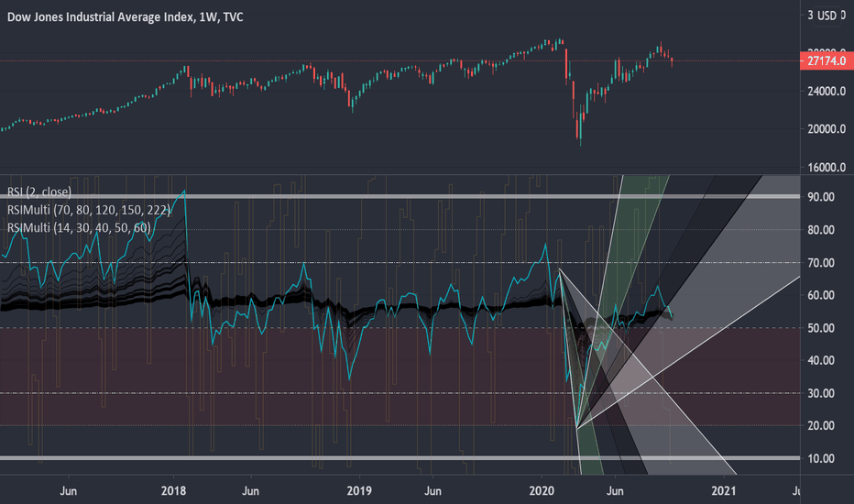
Task: Select the upper 90.00 horizontal gray band line
Action: coord(400,197)
